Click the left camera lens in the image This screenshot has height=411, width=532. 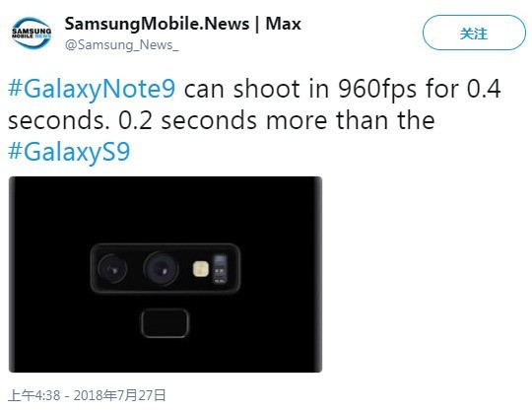[112, 269]
